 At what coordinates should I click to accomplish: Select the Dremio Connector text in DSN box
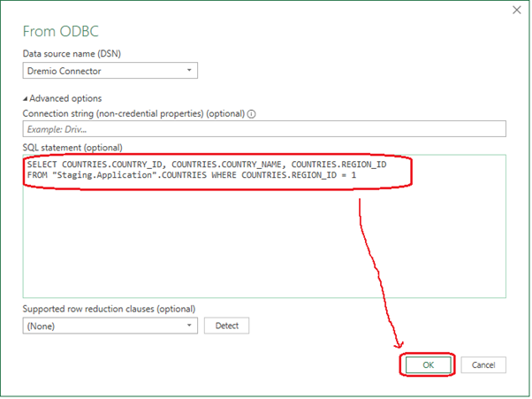64,71
